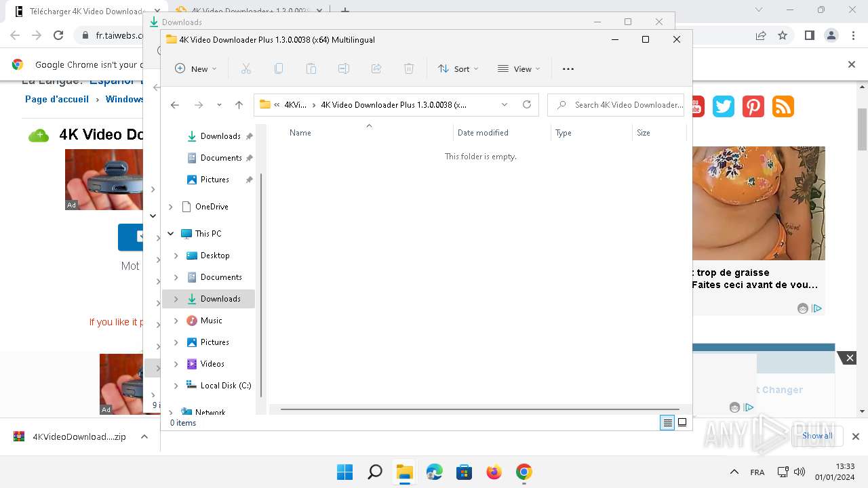This screenshot has width=868, height=488.
Task: Click the Copy icon in Explorer toolbar
Action: (x=279, y=68)
